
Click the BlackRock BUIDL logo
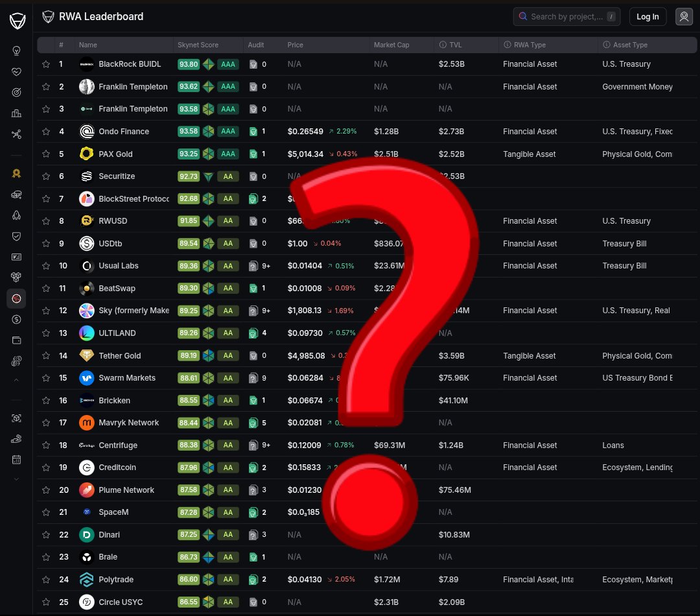87,64
